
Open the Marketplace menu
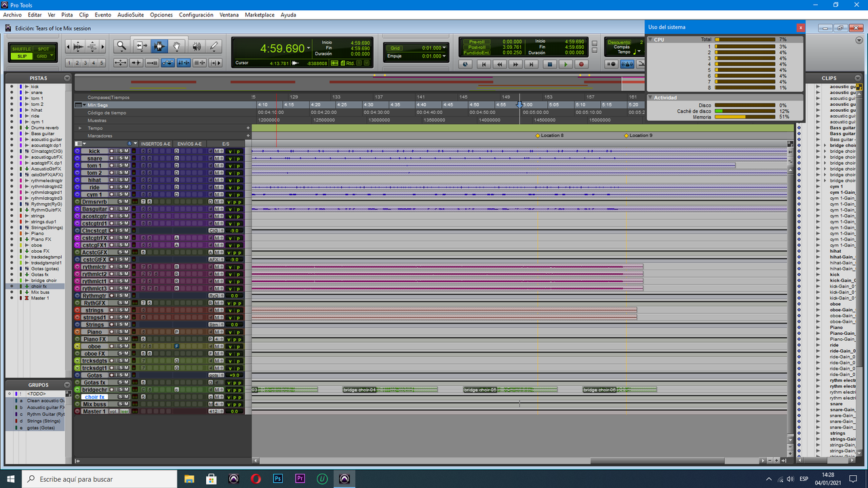260,14
